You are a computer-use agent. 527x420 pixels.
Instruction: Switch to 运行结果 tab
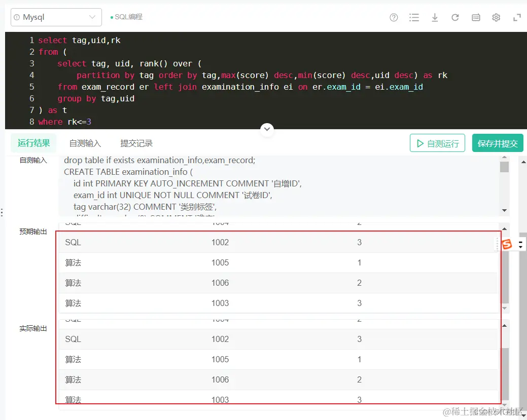(33, 143)
